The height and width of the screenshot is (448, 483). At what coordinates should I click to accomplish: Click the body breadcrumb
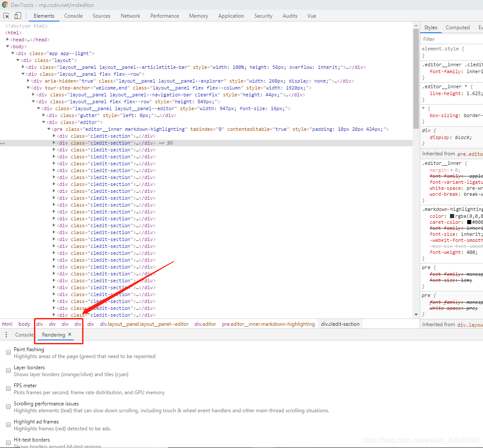pos(25,324)
